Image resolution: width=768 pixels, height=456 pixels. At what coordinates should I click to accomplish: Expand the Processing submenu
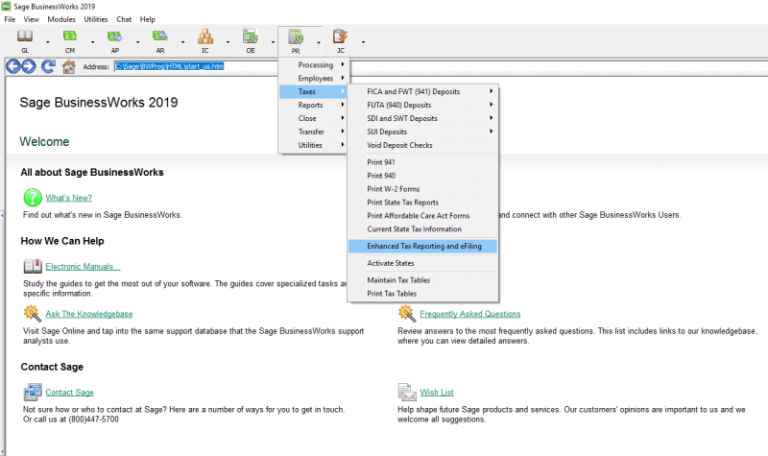(x=315, y=65)
